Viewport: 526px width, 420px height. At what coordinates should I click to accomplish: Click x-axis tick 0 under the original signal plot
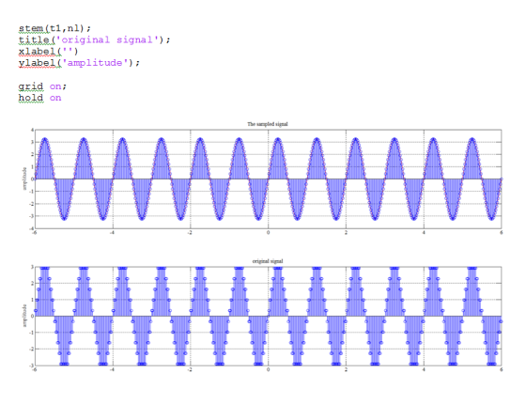[268, 369]
